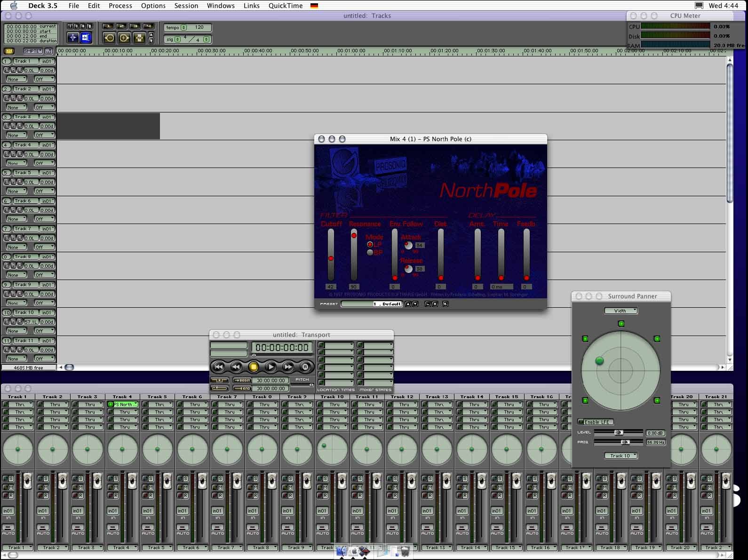Click the zoom in magnifier in Tracks toolbar
The image size is (748, 560).
(124, 38)
